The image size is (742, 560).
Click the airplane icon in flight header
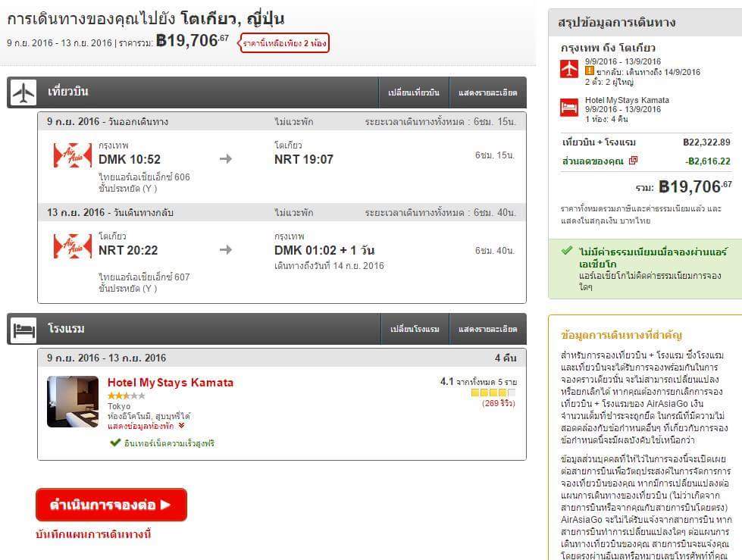(23, 92)
